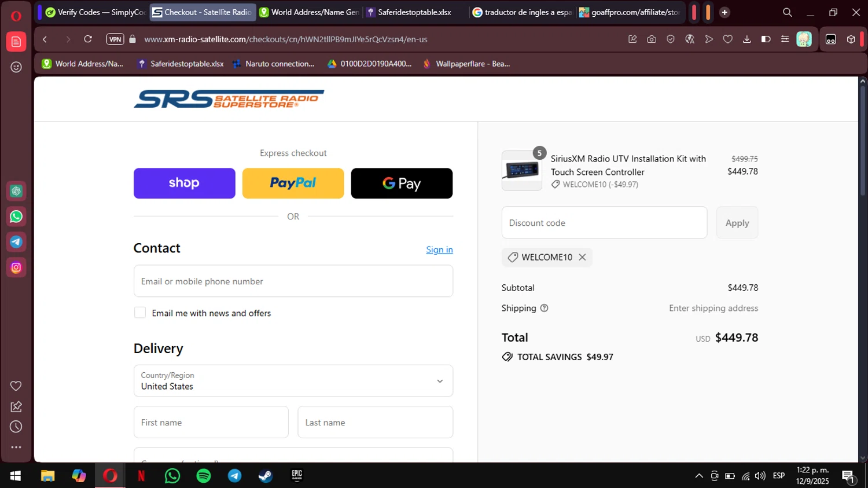Click the sidebar smiley emoji icon
The width and height of the screenshot is (868, 488).
[16, 67]
